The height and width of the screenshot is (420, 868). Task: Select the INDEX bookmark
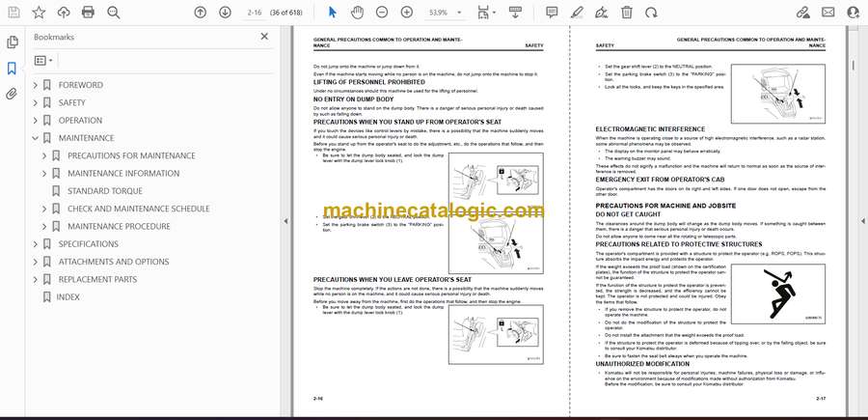point(68,297)
